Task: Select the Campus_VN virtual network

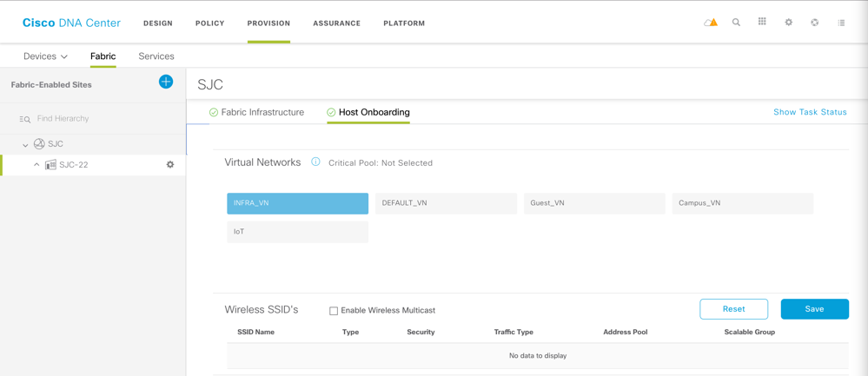Action: (x=742, y=203)
